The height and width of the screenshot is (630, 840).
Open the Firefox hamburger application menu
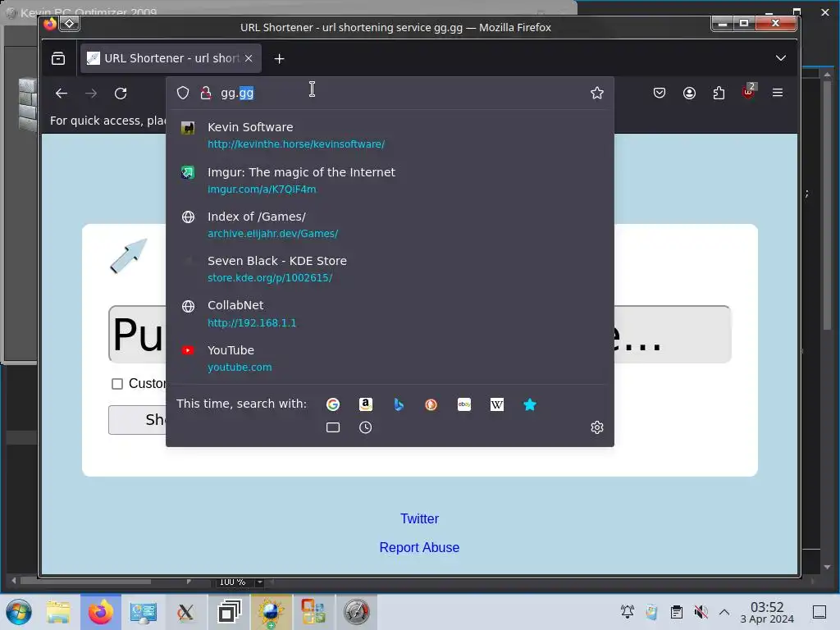778,94
